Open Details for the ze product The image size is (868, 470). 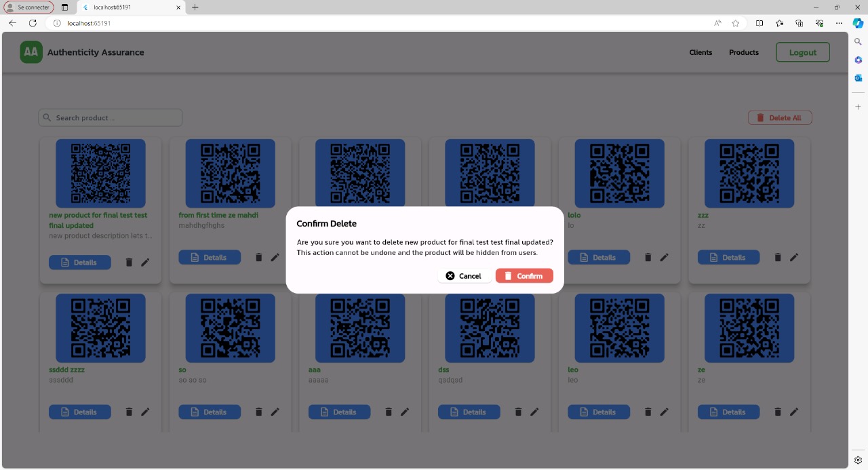coord(729,412)
